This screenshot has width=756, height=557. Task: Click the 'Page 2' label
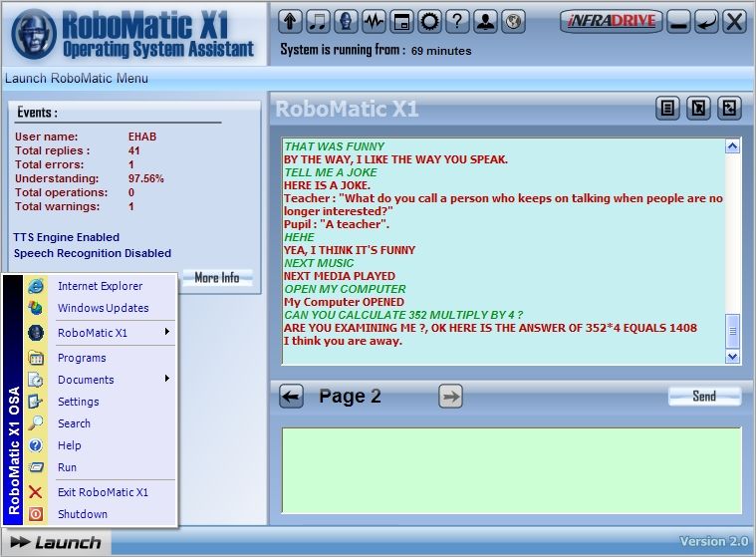coord(350,397)
